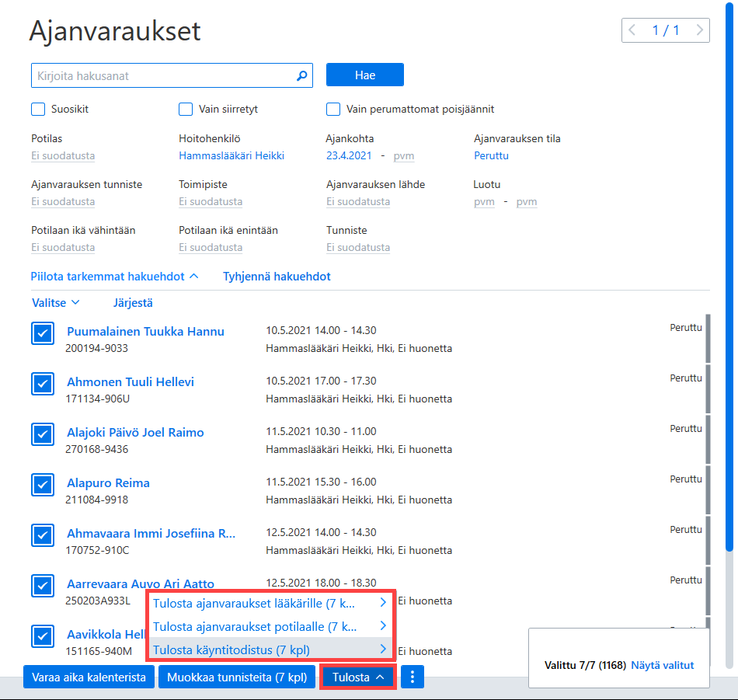Enable the Suosikit checkbox

pyautogui.click(x=38, y=110)
